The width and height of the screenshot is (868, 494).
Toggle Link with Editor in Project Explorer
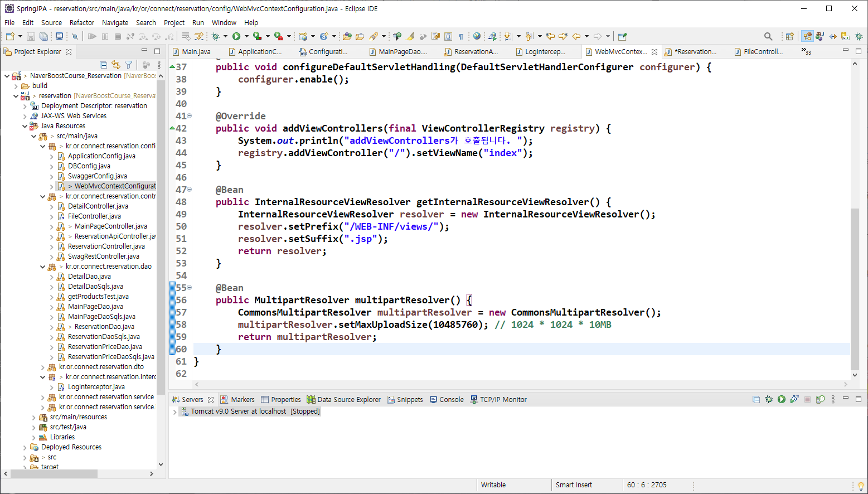(x=116, y=65)
